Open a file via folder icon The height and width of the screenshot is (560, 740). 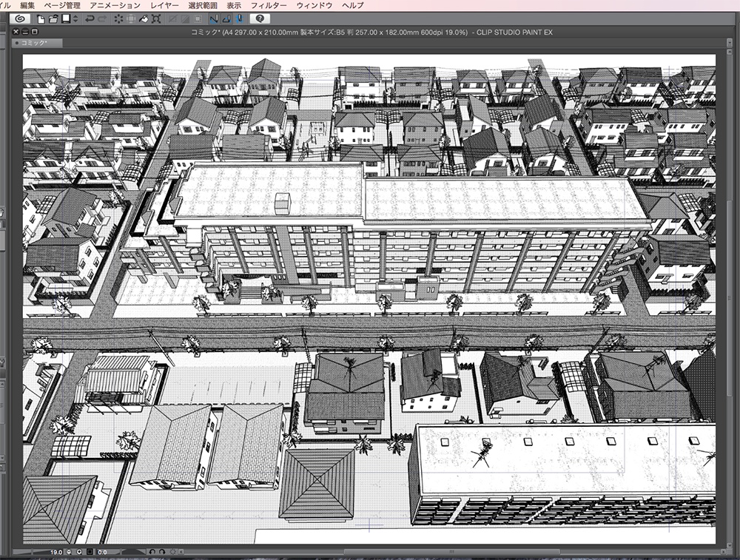coord(53,19)
